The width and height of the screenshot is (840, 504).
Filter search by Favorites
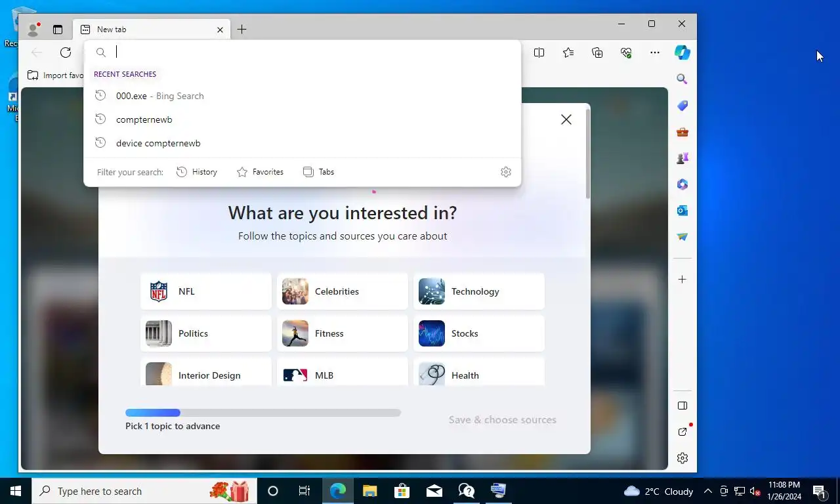(260, 172)
